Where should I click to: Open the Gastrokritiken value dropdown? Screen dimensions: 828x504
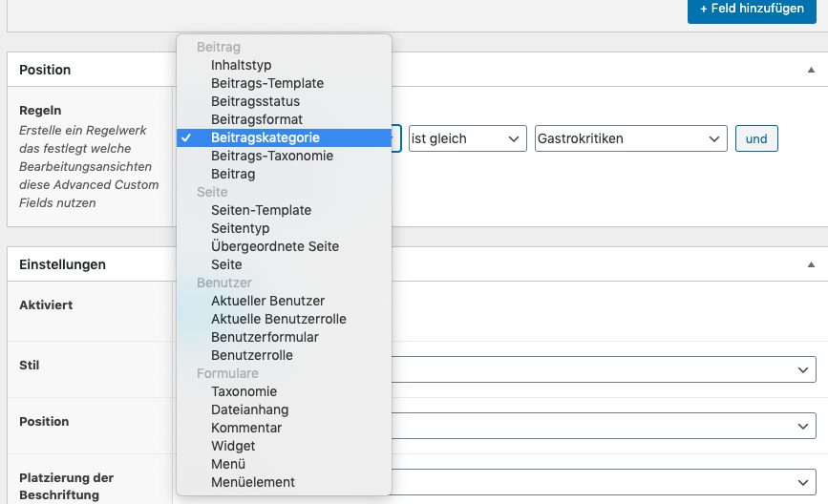click(x=630, y=138)
